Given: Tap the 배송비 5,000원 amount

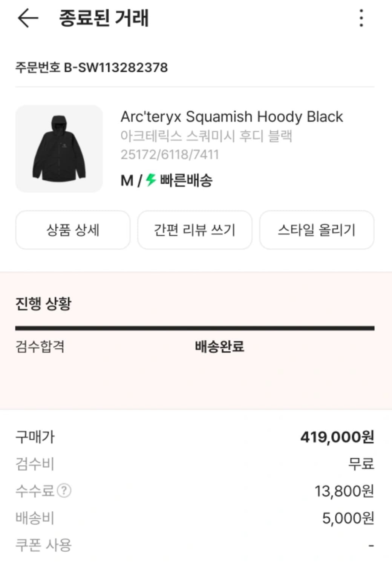Looking at the screenshot, I should [x=348, y=518].
